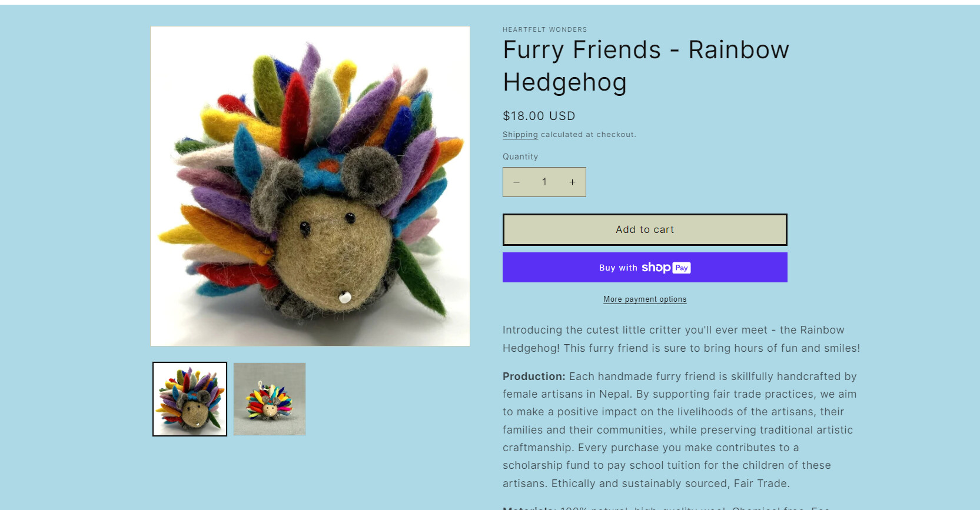Click the Shop Pay logo in purple button
Viewport: 980px width, 510px height.
tap(666, 268)
